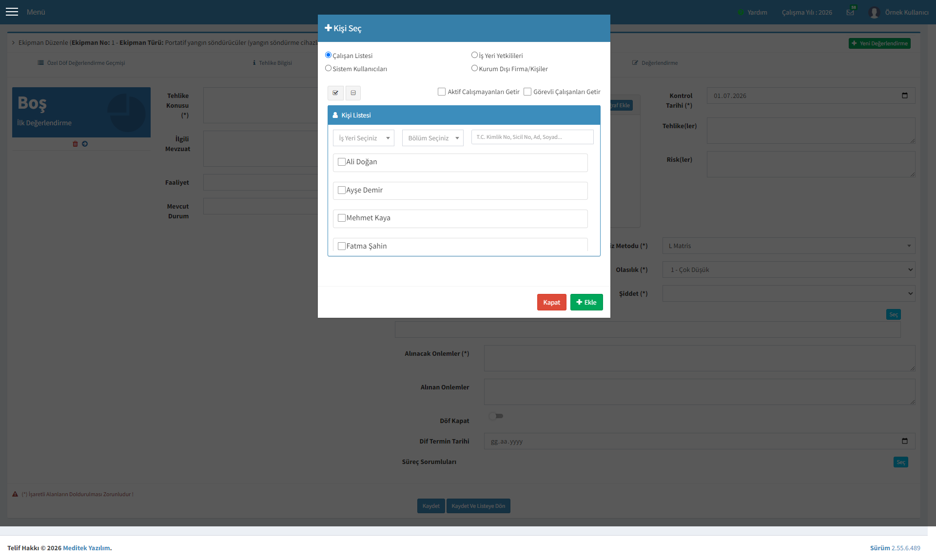Expand the Olasılık dropdown
Screen dimensions: 936x560
789,270
